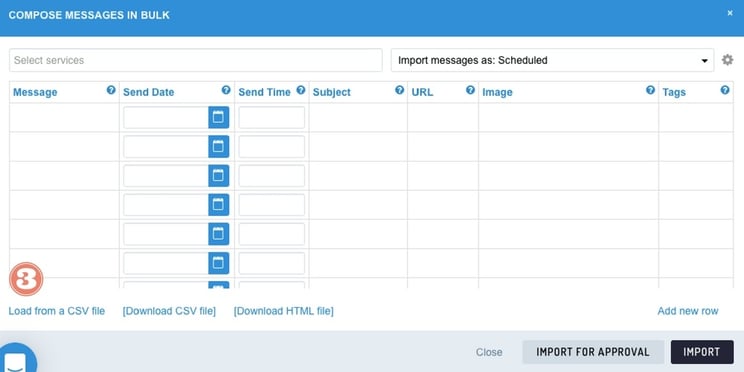This screenshot has width=744, height=372.
Task: Click the Image column header
Action: point(497,93)
